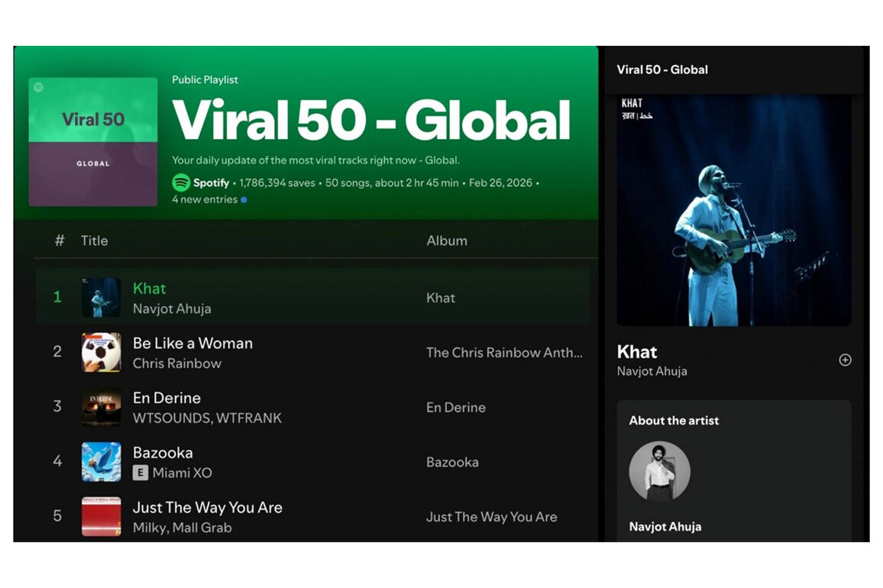This screenshot has height=588, width=883.
Task: Select the Bazooka track title
Action: pos(163,452)
